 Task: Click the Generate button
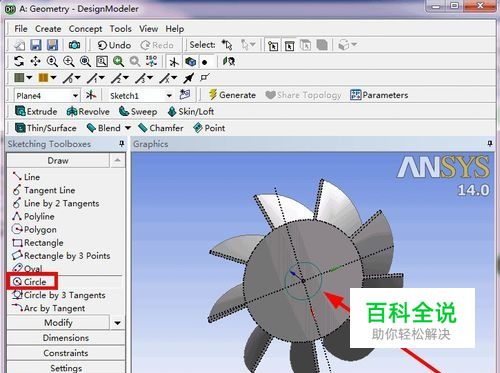[232, 95]
